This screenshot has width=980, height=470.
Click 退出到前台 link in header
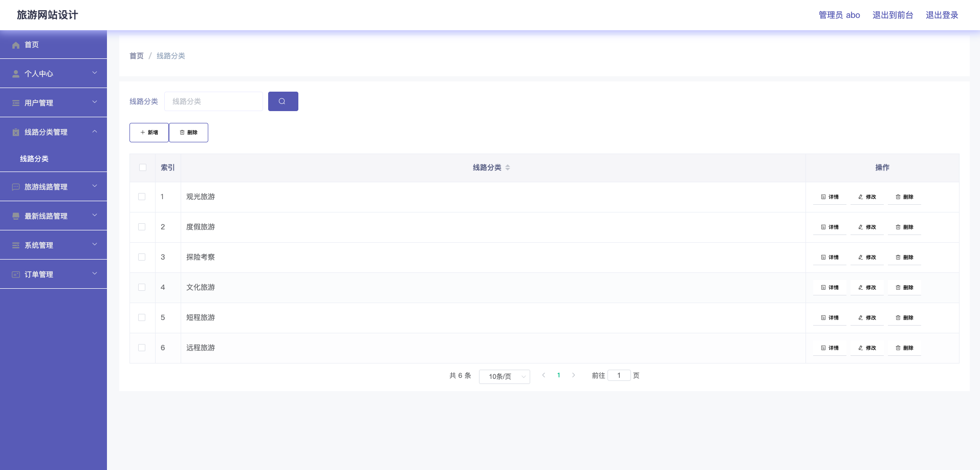tap(892, 15)
